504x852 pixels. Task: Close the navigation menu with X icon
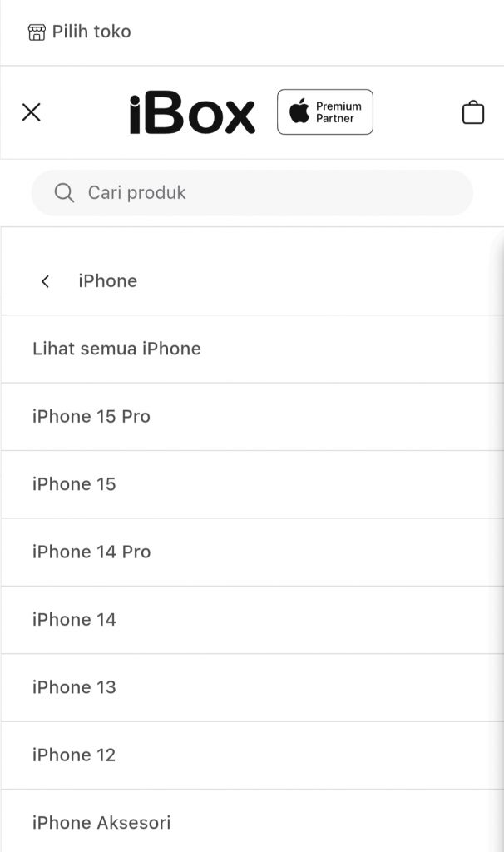32,112
